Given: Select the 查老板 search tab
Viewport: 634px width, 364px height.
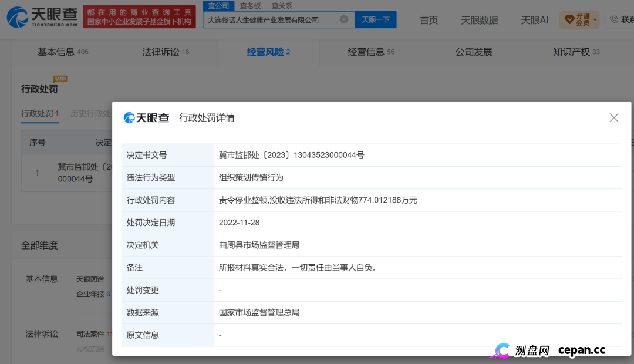Looking at the screenshot, I should [250, 6].
